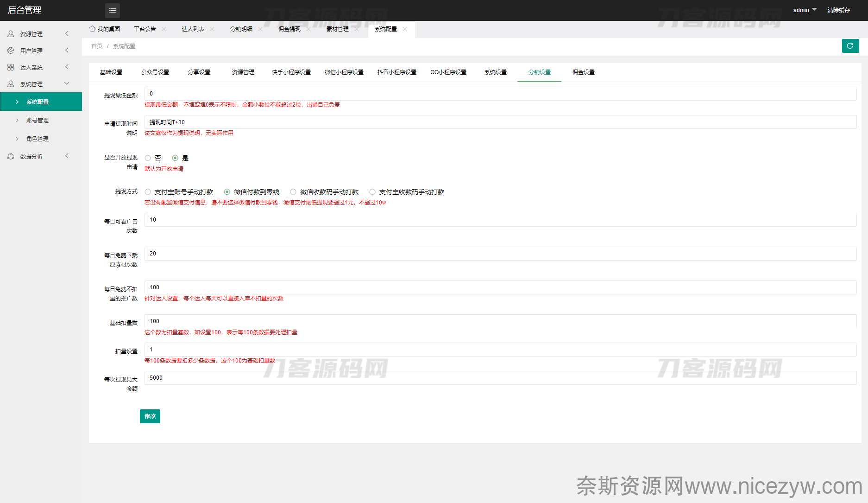Click the 申请提现时间说明 input field

(500, 122)
